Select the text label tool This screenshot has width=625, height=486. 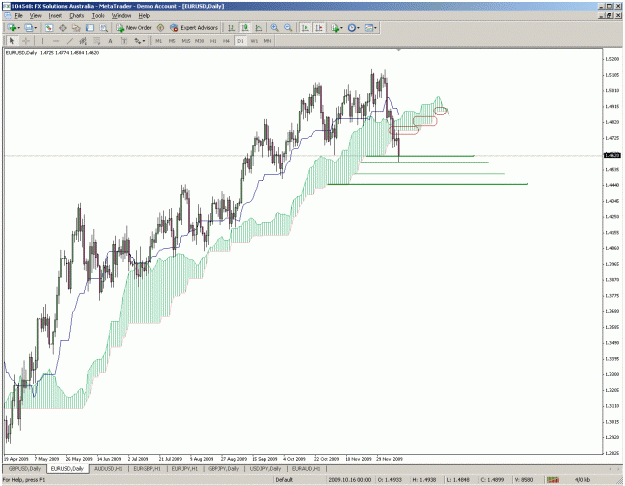124,41
